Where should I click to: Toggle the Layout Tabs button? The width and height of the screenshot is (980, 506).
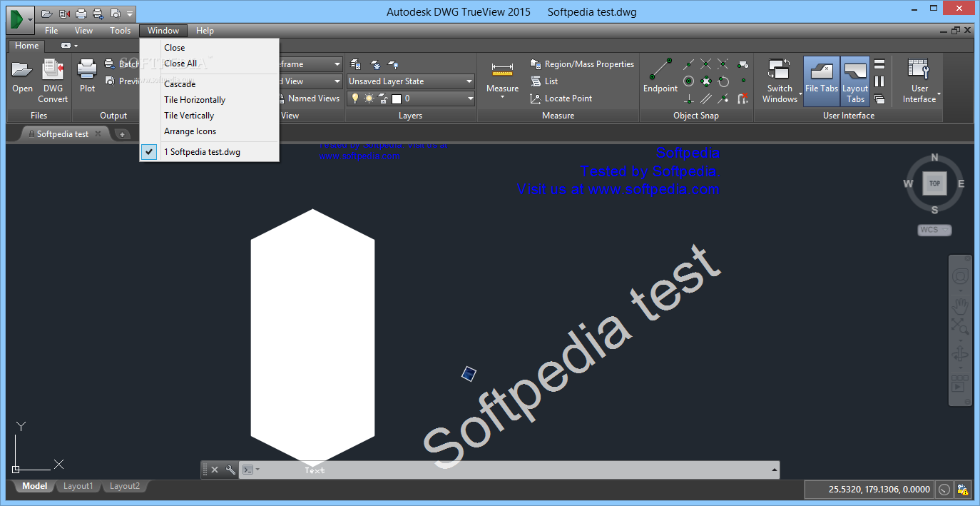click(x=855, y=81)
